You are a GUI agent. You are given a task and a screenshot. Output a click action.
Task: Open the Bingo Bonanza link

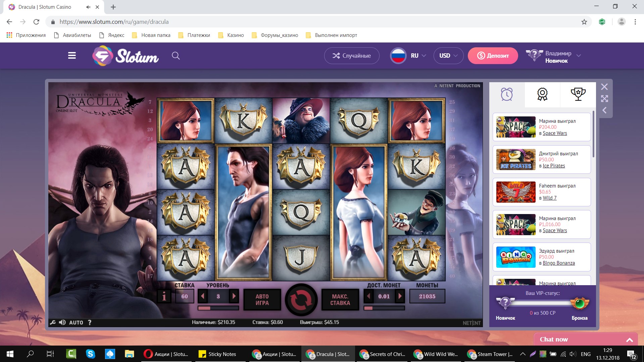click(x=559, y=263)
